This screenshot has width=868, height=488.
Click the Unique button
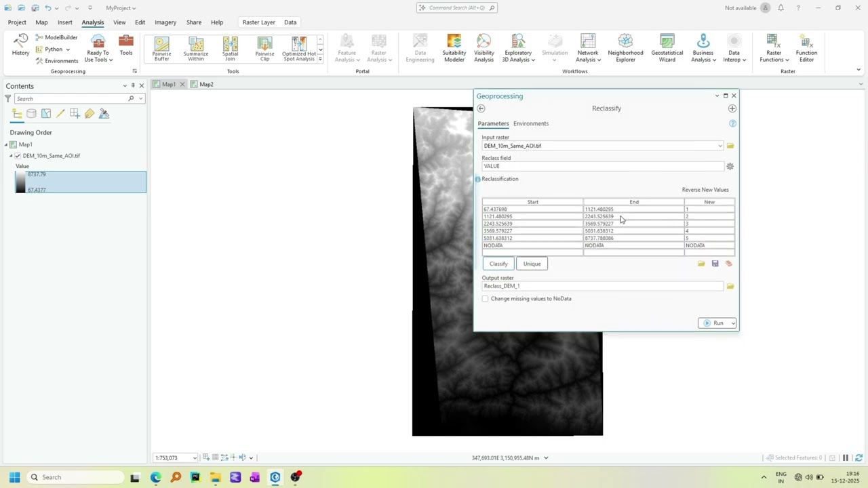[532, 264]
